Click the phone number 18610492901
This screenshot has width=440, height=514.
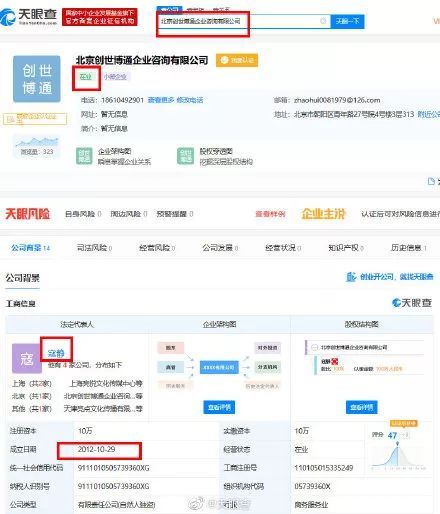click(122, 100)
